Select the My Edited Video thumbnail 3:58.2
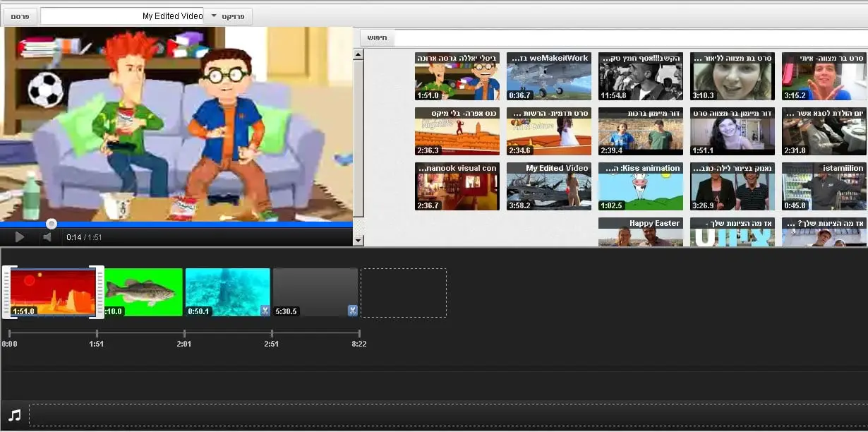Viewport: 868px width, 432px height. pos(549,186)
